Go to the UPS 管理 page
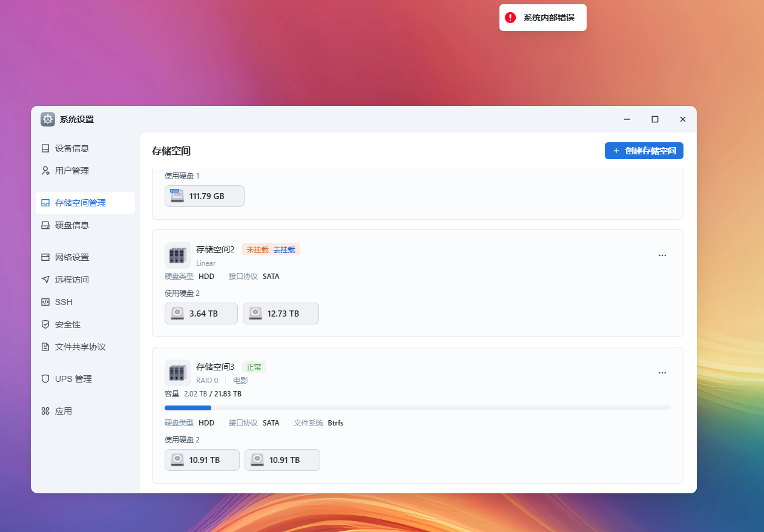 (x=85, y=379)
